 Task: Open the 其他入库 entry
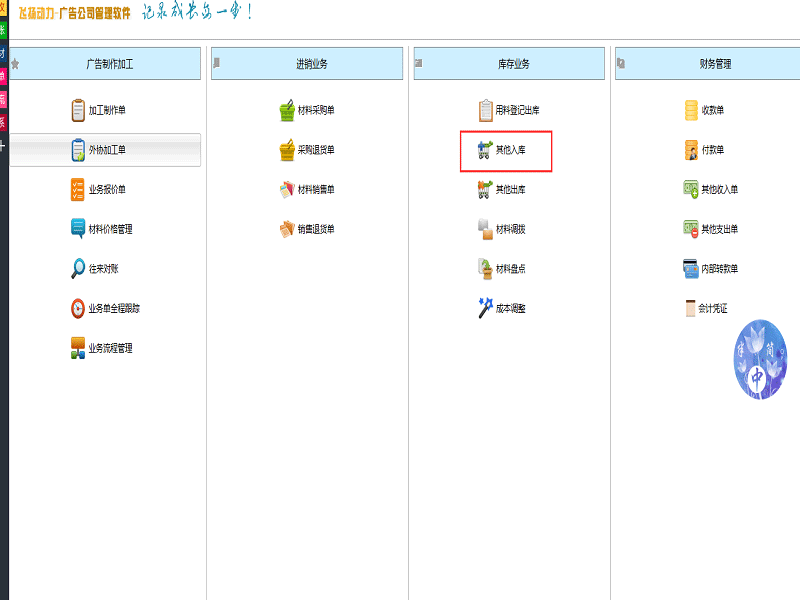506,151
